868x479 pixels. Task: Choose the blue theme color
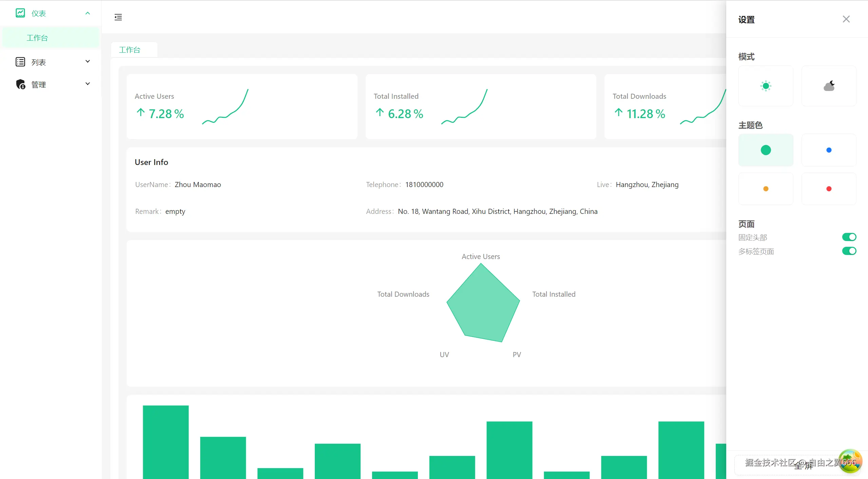829,150
